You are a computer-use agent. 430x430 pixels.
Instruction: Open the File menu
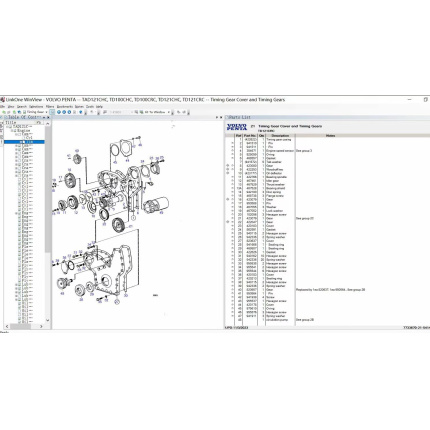(2, 107)
